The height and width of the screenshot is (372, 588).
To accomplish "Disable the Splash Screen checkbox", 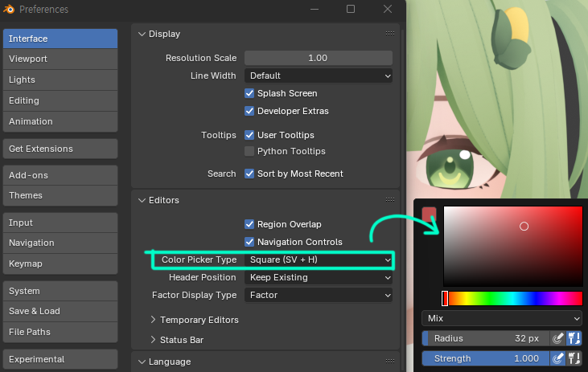I will (249, 93).
